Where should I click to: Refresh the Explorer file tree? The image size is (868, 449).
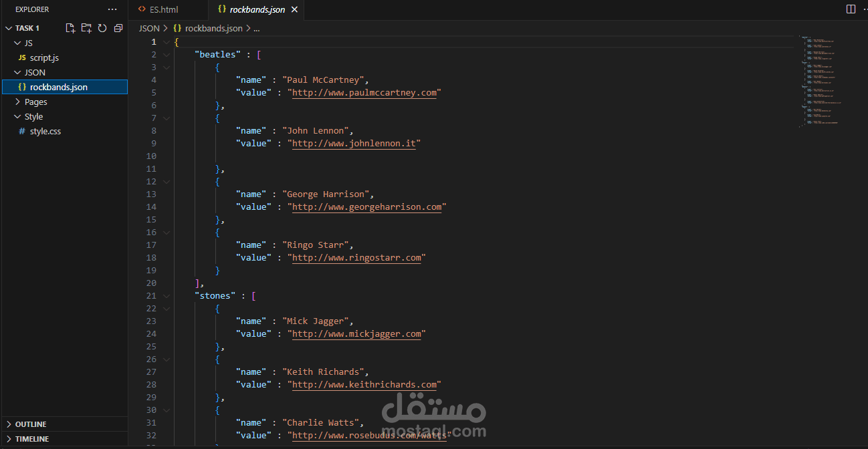point(102,28)
